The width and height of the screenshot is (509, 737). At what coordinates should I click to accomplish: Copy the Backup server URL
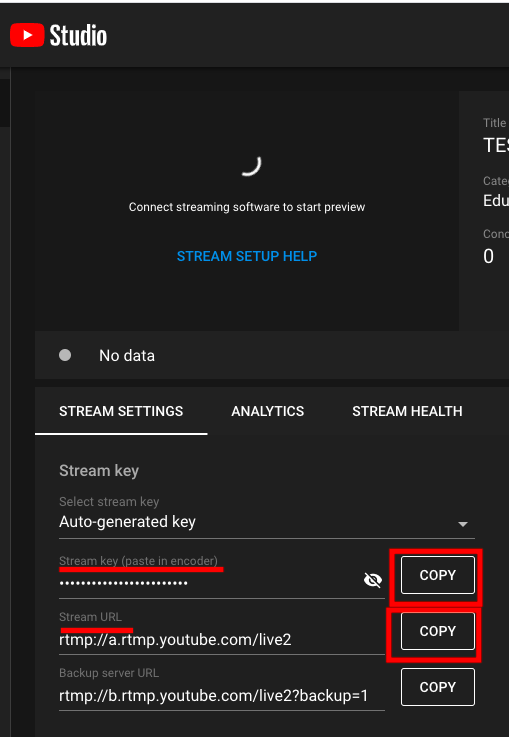[438, 687]
